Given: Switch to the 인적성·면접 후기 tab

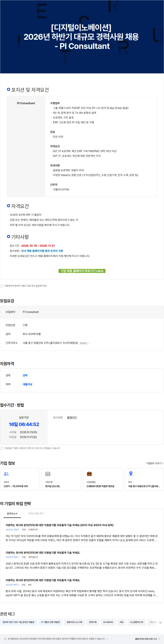Looking at the screenshot, I should tap(36, 513).
